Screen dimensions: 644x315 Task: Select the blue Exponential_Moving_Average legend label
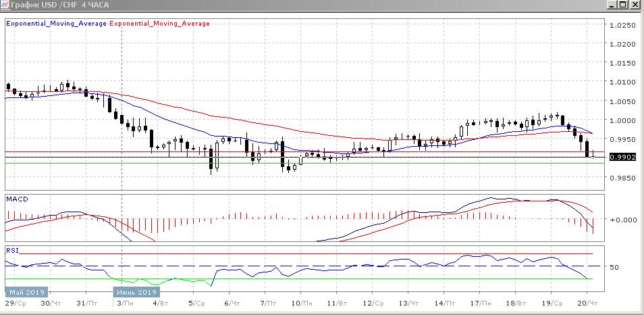[56, 24]
